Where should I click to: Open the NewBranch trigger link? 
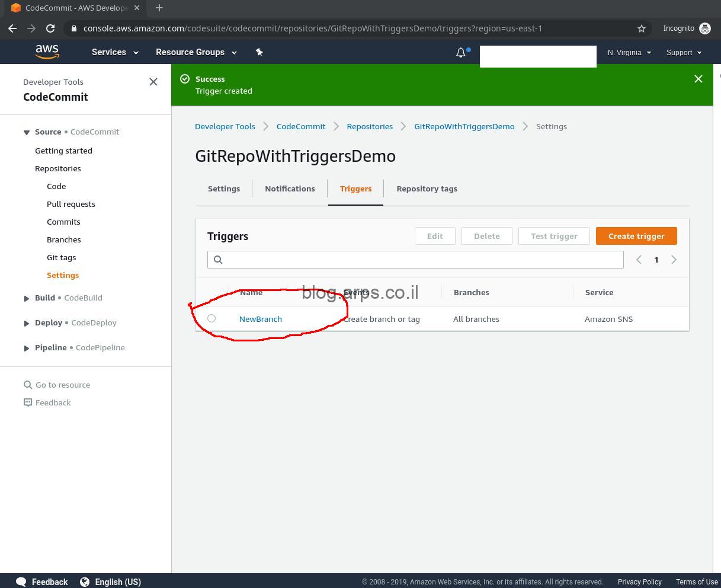click(260, 319)
